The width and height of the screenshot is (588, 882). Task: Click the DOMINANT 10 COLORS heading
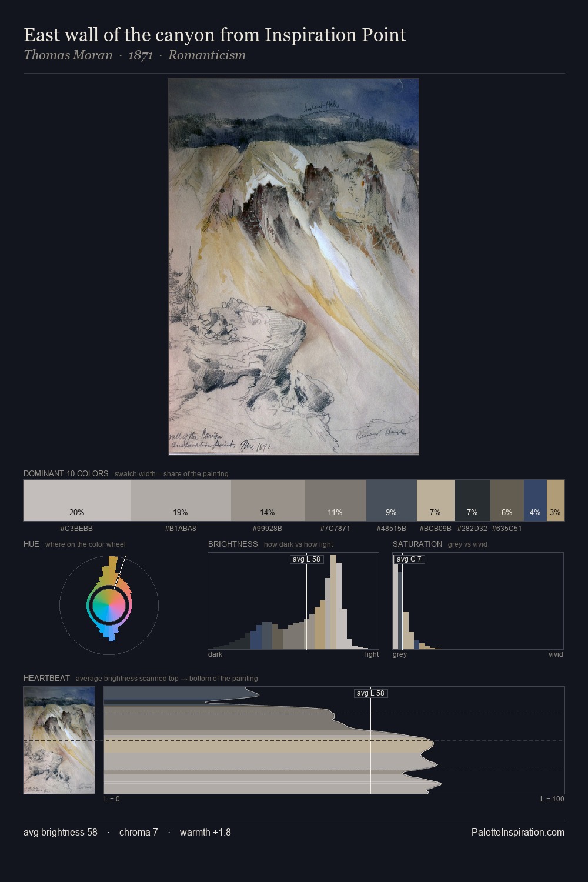coord(66,474)
